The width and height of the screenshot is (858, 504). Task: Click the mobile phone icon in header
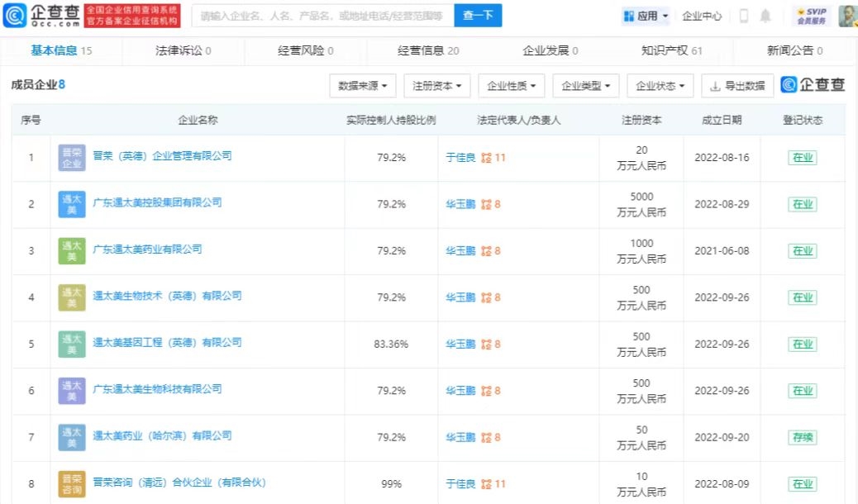(x=743, y=16)
